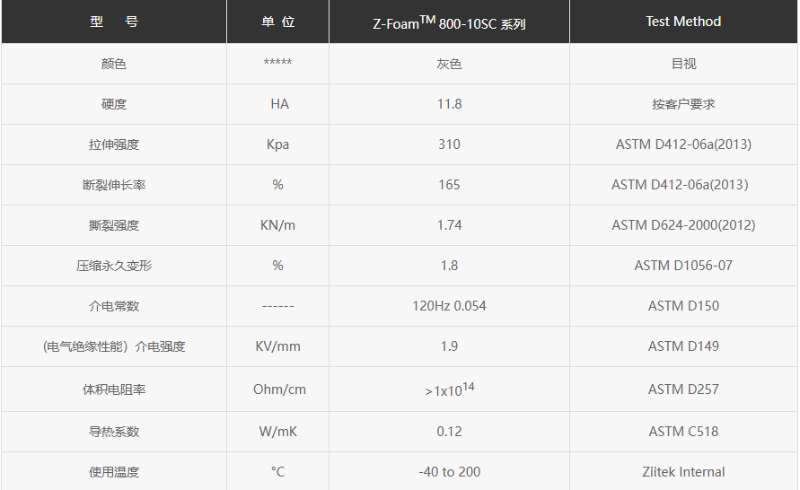Click the 型号 column header

[114, 22]
